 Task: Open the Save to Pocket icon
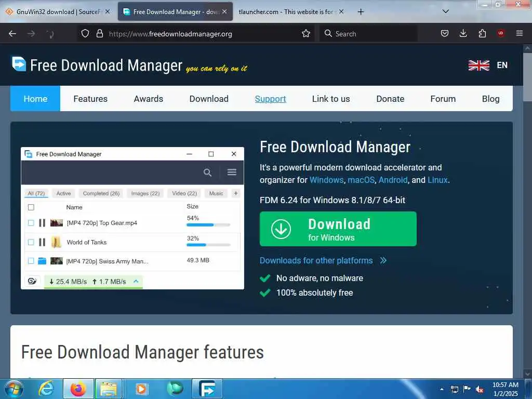pos(445,33)
